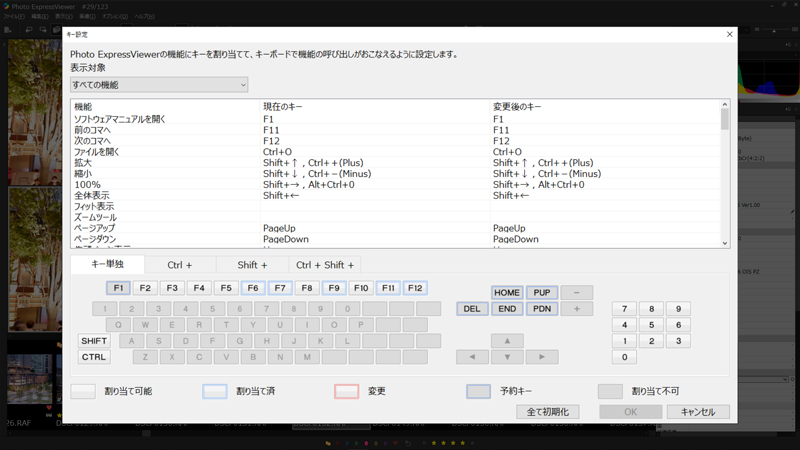Select numpad key 0
The width and height of the screenshot is (800, 450).
[x=624, y=357]
